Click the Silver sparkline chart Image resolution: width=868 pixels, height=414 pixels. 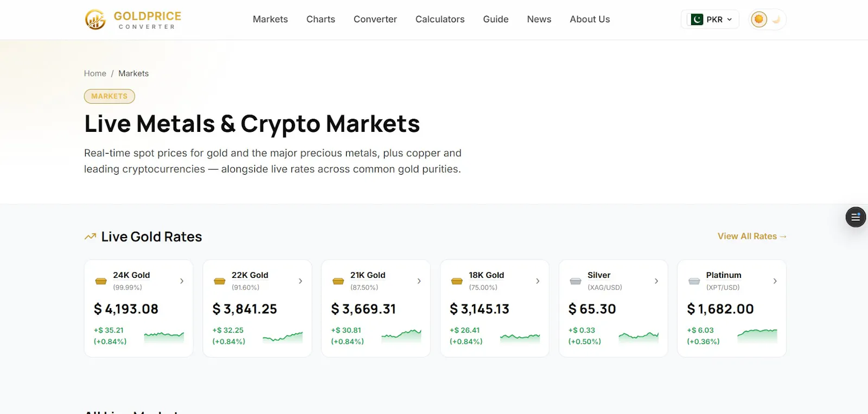pyautogui.click(x=639, y=336)
